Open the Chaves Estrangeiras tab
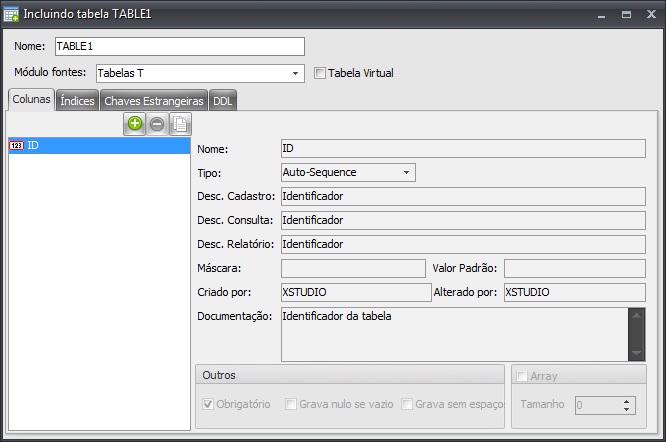Screen dimensions: 666x442 click(x=154, y=100)
